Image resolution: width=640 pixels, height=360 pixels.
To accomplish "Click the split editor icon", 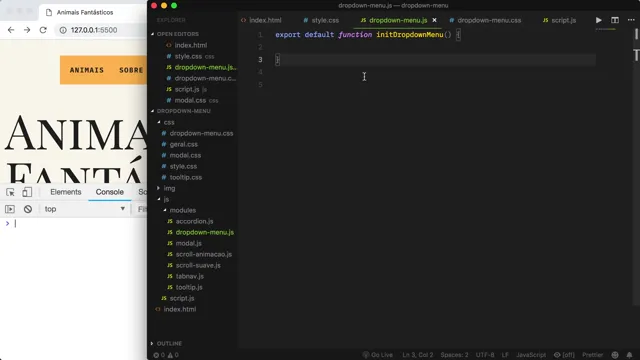I will (x=615, y=20).
